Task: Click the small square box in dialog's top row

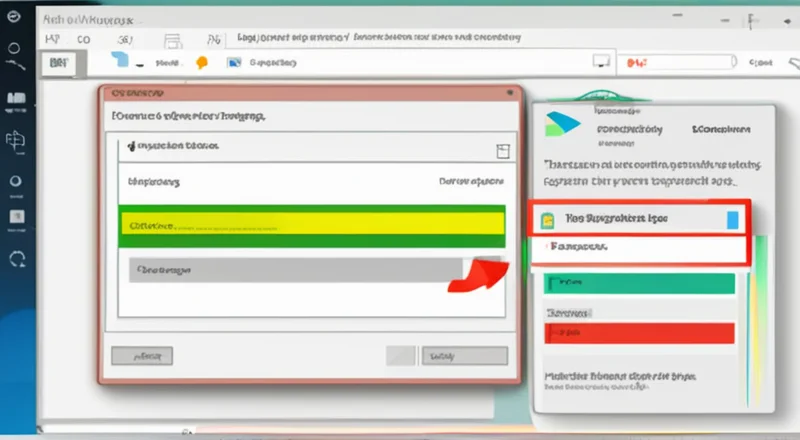Action: coord(503,150)
